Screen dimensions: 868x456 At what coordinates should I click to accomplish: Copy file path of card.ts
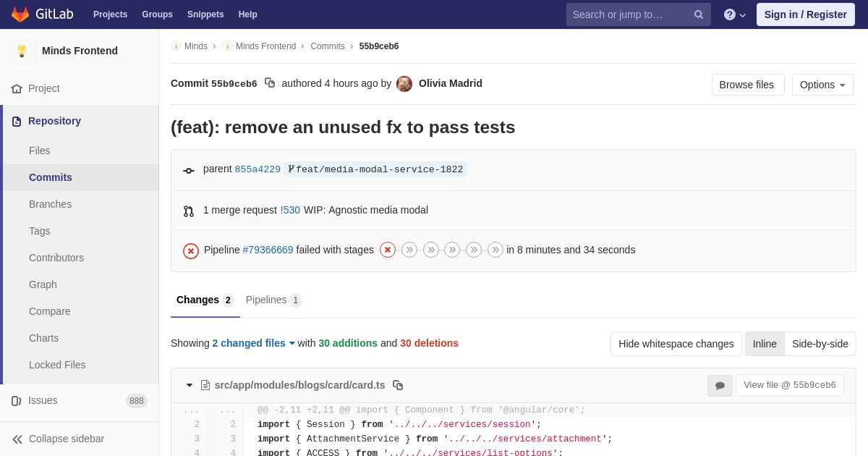coord(398,385)
